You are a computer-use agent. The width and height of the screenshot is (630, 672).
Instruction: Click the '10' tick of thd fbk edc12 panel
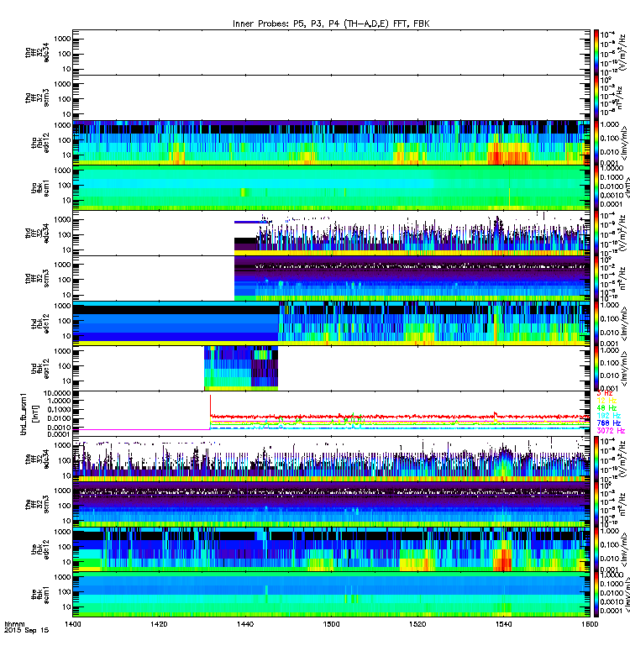[67, 336]
